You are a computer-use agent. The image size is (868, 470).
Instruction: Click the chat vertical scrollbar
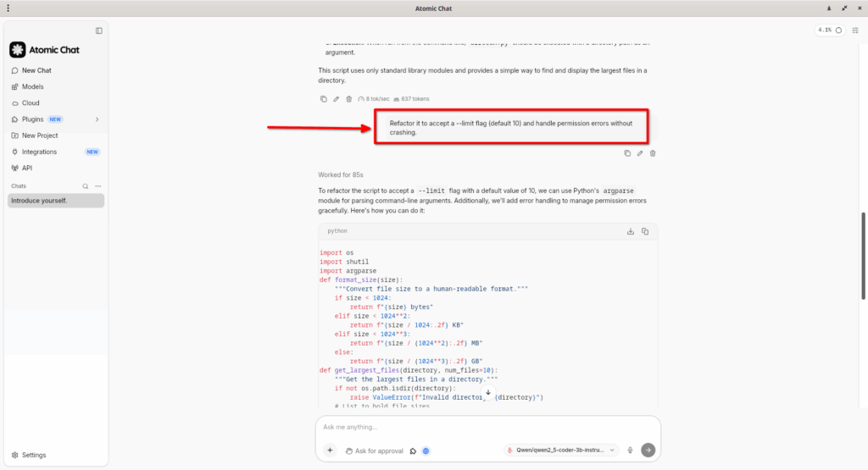coord(863,256)
